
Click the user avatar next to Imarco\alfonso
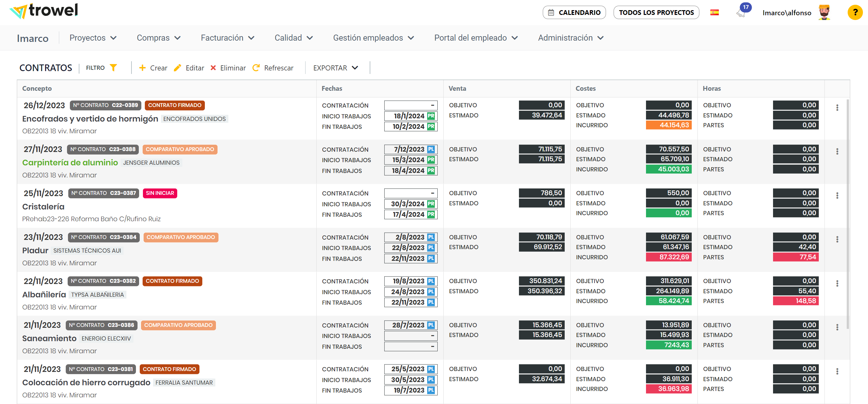click(824, 12)
